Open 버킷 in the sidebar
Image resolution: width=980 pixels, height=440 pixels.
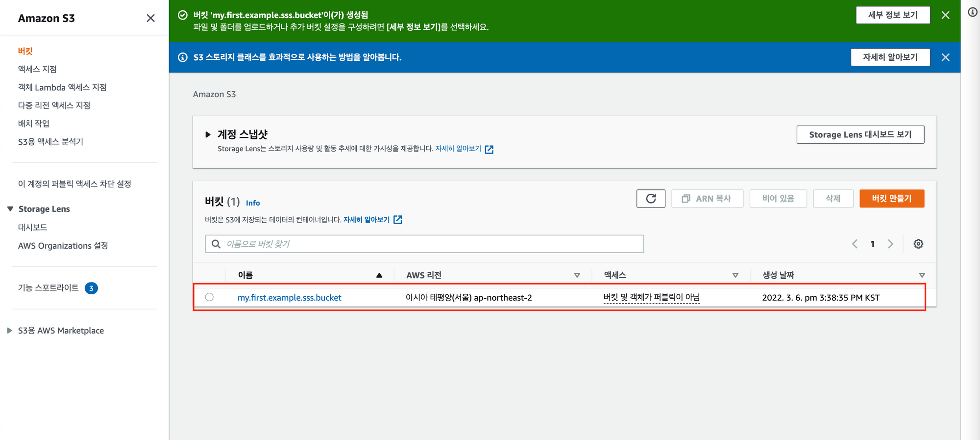pos(25,51)
